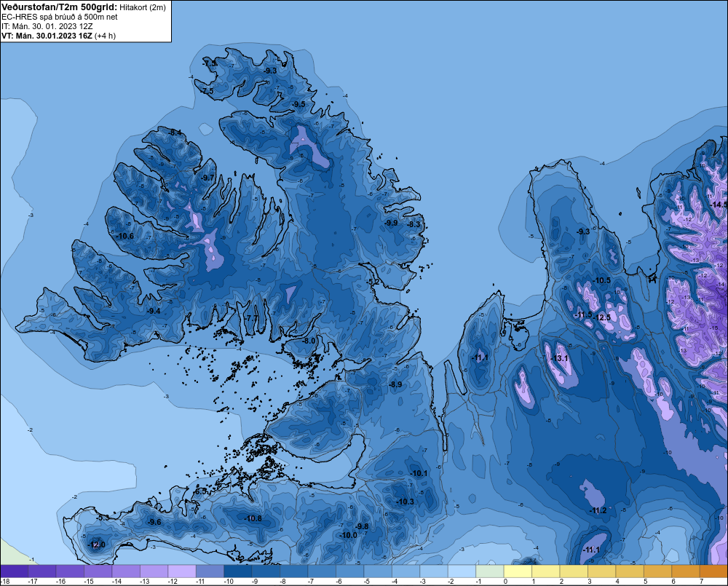The height and width of the screenshot is (586, 728).
Task: Click the -11.2 temperature label
Action: [x=598, y=510]
